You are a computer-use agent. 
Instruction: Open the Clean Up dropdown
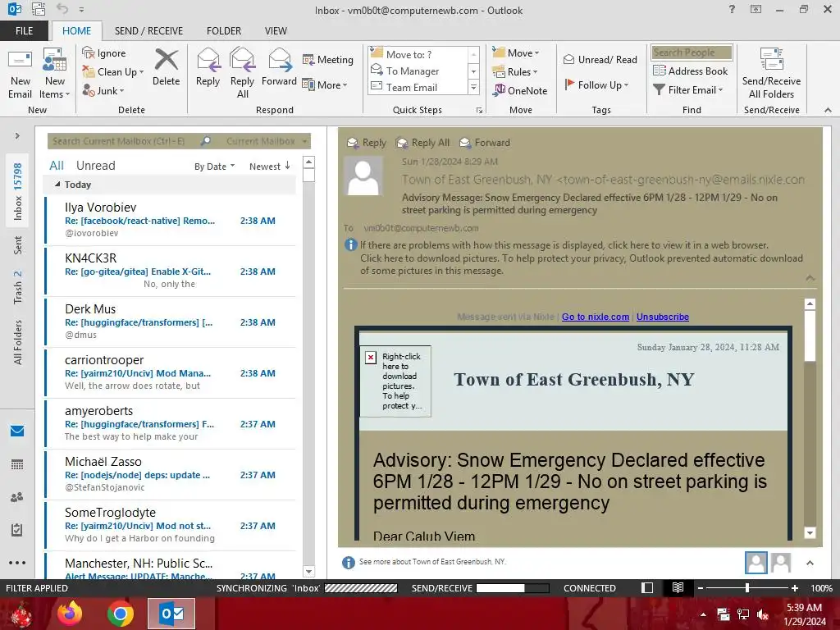point(113,72)
